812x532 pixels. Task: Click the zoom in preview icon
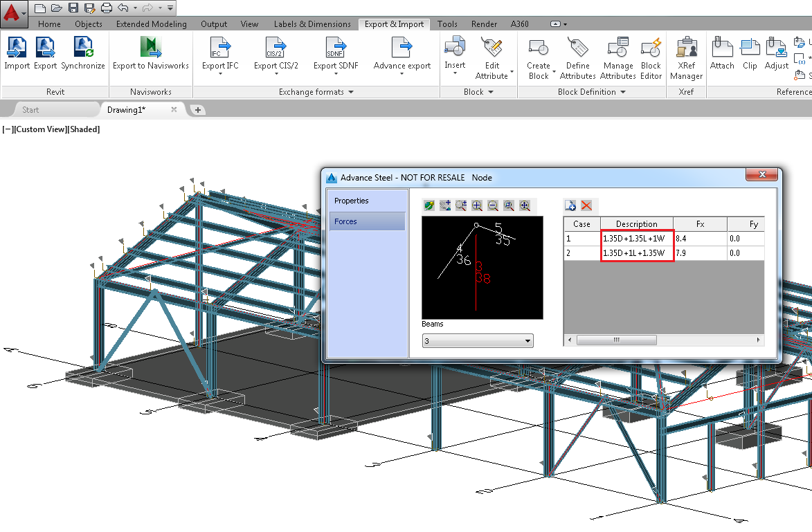477,205
